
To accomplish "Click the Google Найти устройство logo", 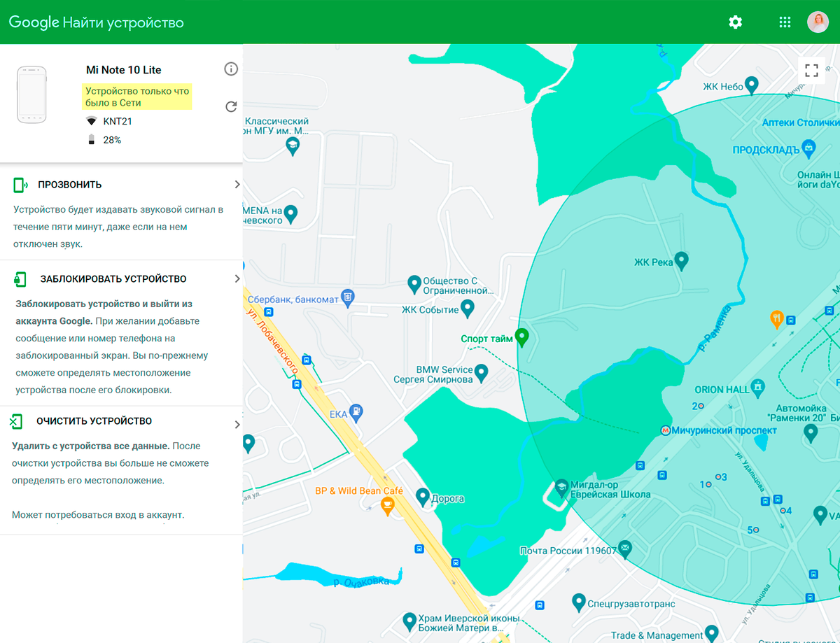I will (x=96, y=22).
